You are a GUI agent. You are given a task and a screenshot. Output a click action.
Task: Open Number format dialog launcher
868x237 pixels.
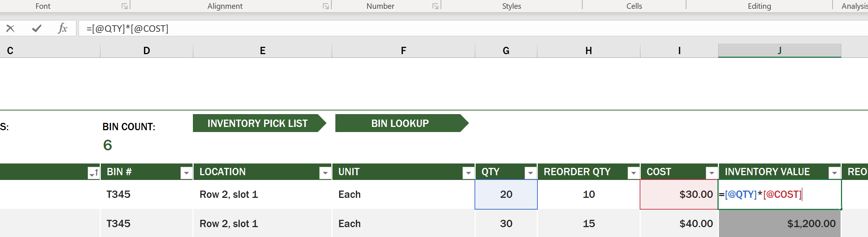coord(435,6)
